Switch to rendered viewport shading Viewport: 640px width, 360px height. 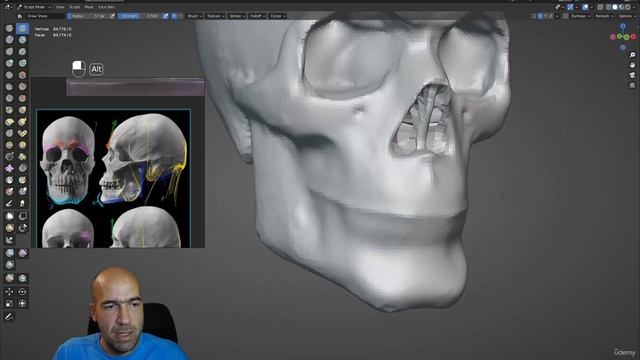pyautogui.click(x=627, y=7)
